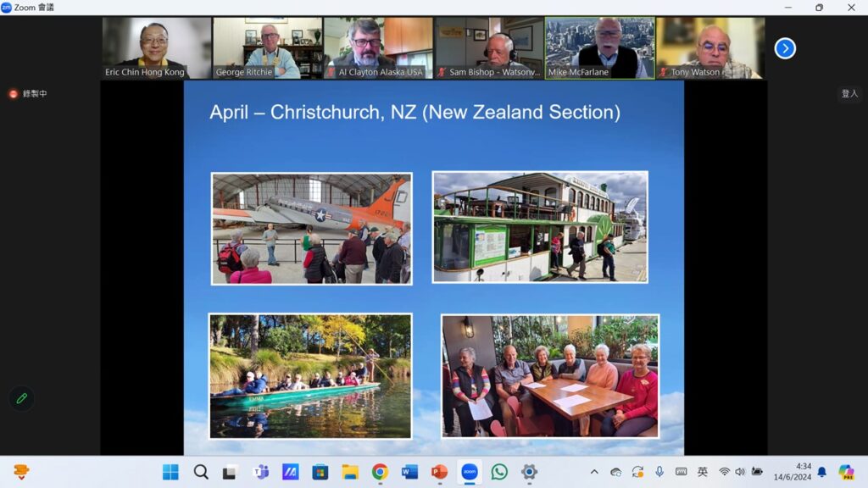Viewport: 868px width, 488px height.
Task: Click the Zoom icon in taskbar
Action: click(x=469, y=472)
